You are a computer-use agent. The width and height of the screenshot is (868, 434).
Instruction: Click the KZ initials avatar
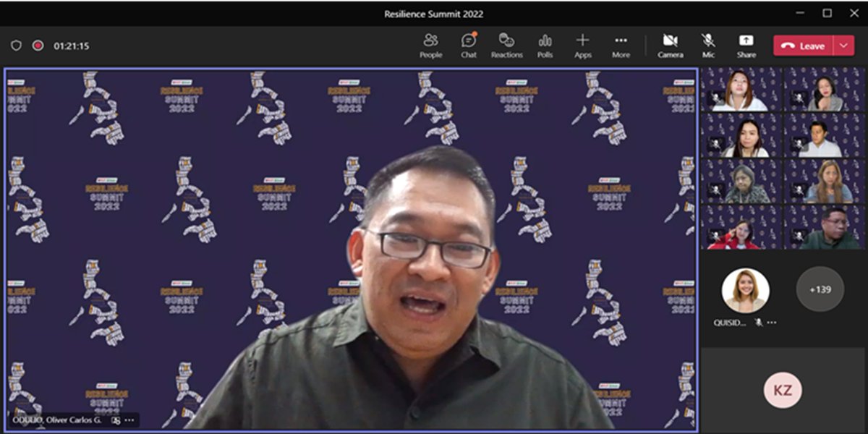(x=783, y=391)
